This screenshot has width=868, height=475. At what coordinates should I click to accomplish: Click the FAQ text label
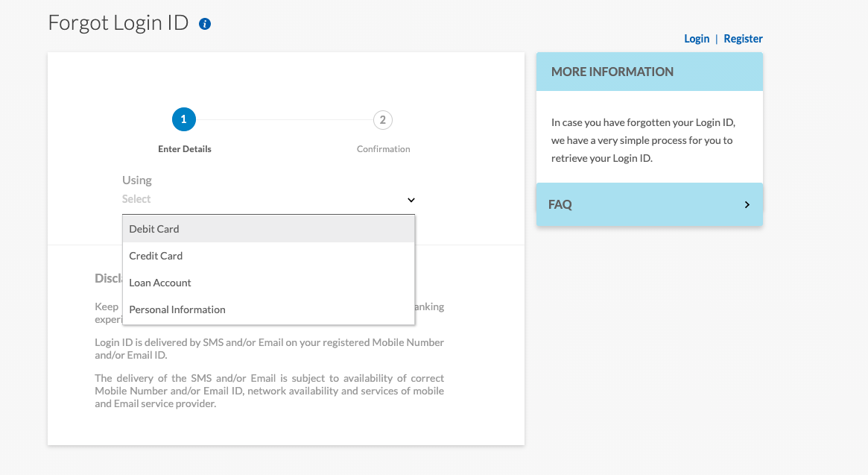click(x=560, y=204)
